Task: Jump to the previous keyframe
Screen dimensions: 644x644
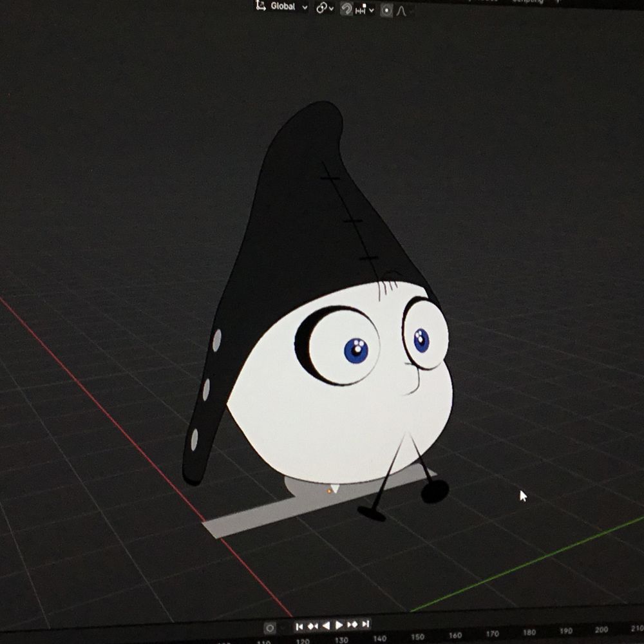Action: tap(312, 626)
